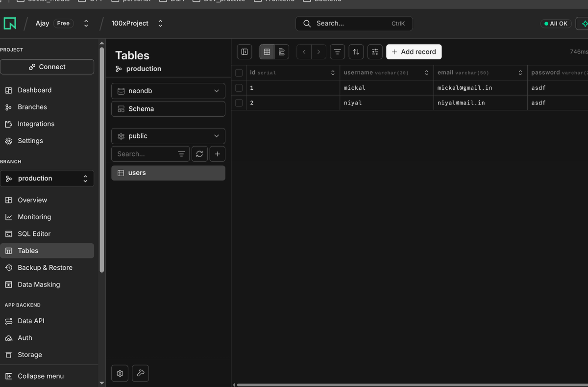Click cell mickal@gmail.in
The width and height of the screenshot is (588, 387).
(x=480, y=88)
